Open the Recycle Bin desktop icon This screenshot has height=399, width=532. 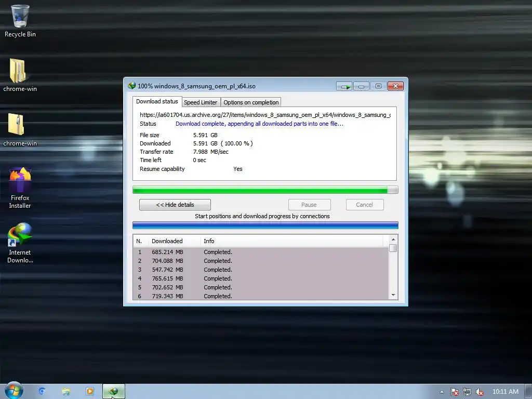20,20
